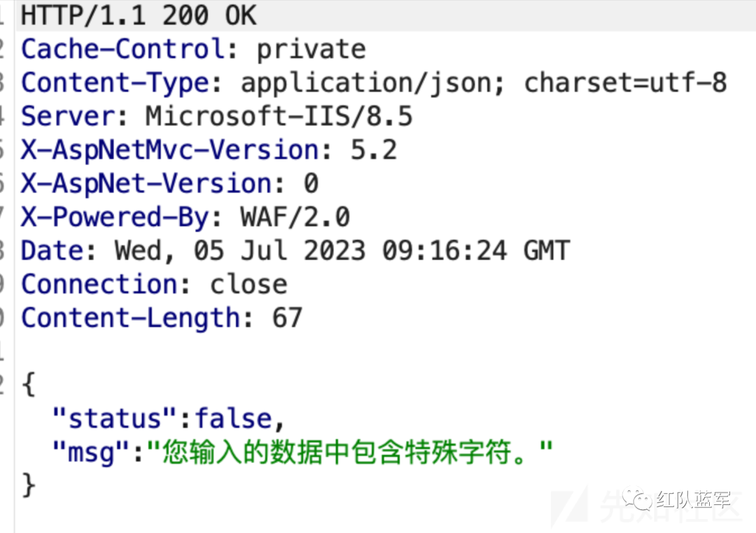Click the Content-Length value 67
The image size is (756, 533).
tap(288, 318)
